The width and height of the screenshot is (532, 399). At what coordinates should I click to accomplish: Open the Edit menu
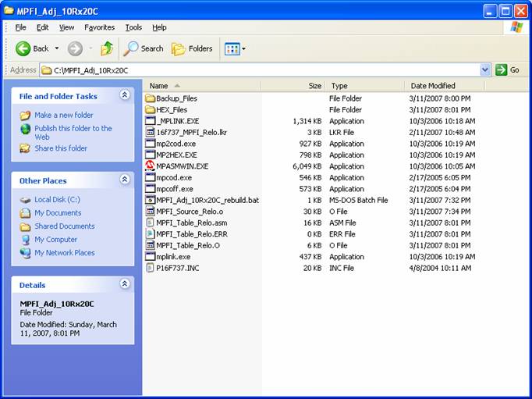[42, 27]
